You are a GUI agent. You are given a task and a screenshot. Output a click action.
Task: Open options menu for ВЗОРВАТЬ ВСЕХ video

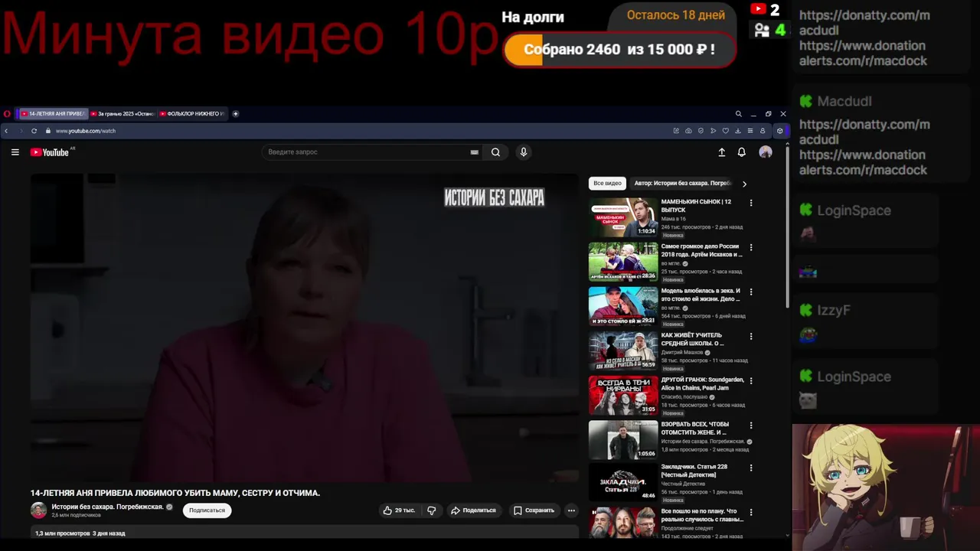[750, 425]
